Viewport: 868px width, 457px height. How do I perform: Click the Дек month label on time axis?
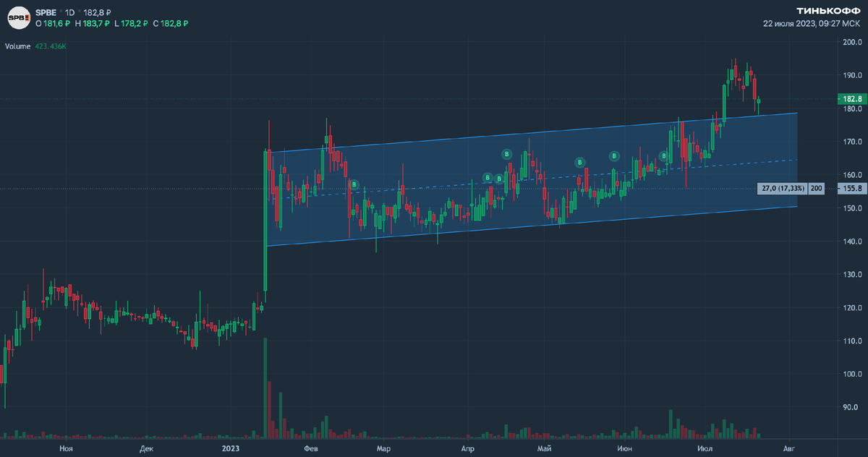pyautogui.click(x=147, y=449)
